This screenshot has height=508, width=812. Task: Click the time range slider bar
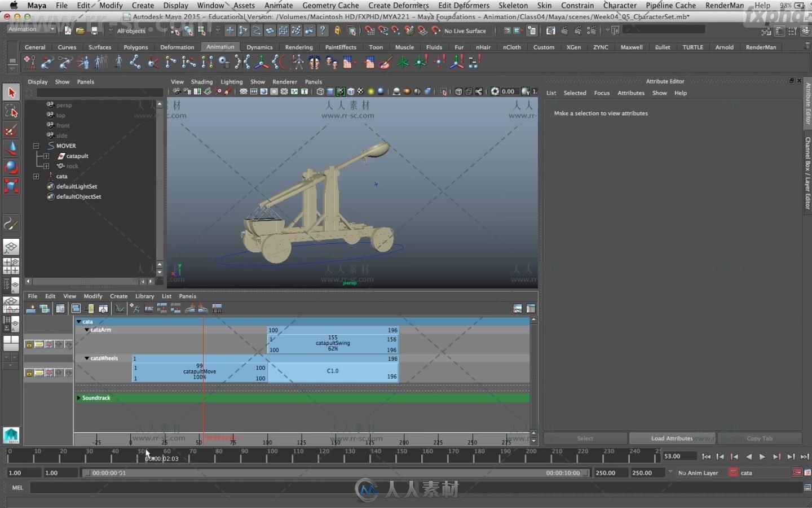click(336, 473)
